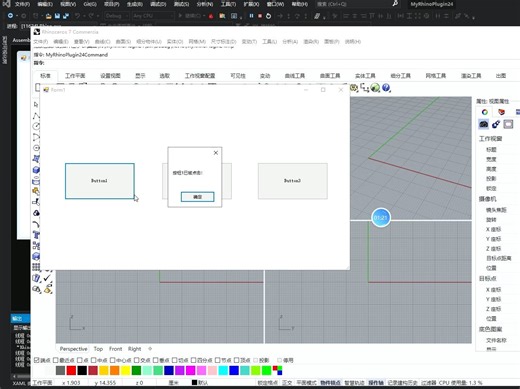Pick the cyan color swatch
This screenshot has width=520, height=389.
click(223, 370)
